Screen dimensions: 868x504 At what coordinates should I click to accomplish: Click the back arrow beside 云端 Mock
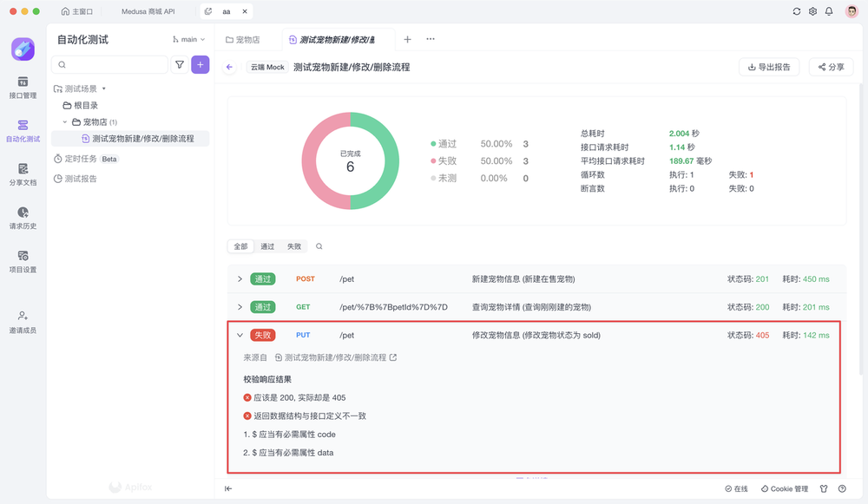click(230, 67)
